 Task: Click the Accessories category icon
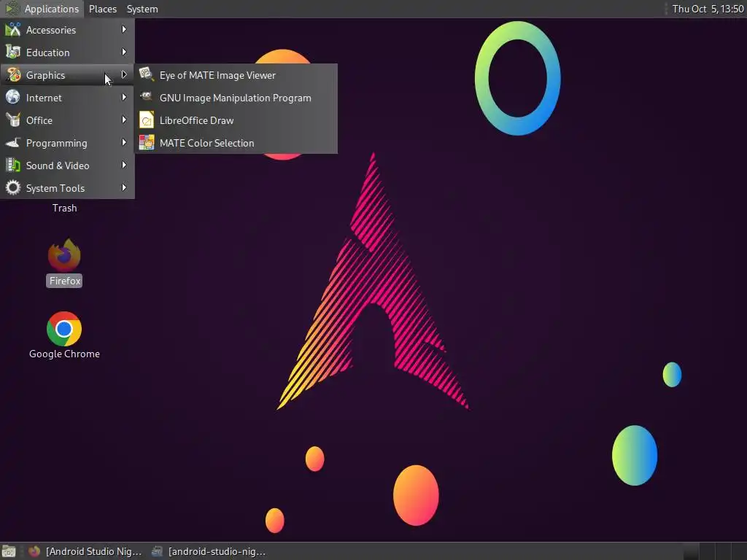[13, 29]
